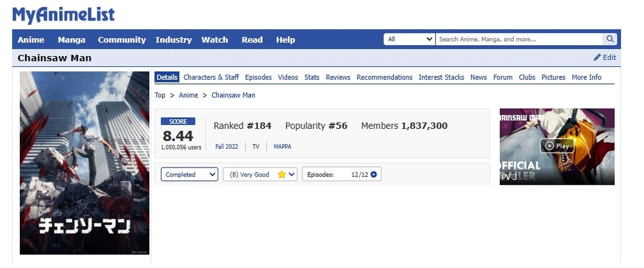
Task: Open the Recommendations tab
Action: coord(384,77)
